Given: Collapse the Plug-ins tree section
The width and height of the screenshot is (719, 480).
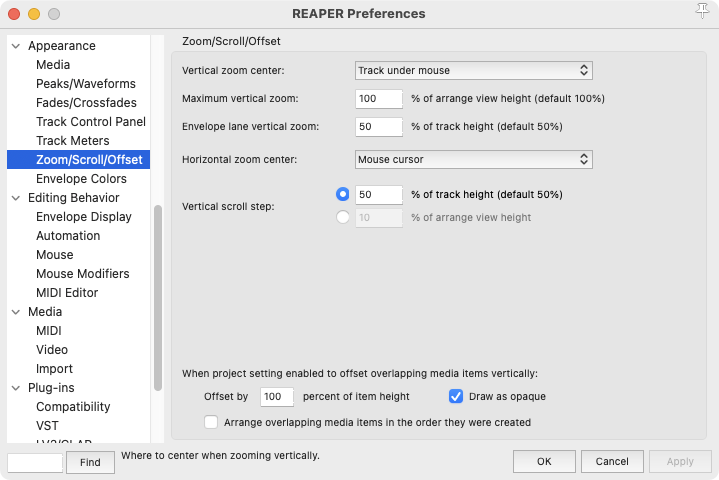Looking at the screenshot, I should click(x=16, y=388).
